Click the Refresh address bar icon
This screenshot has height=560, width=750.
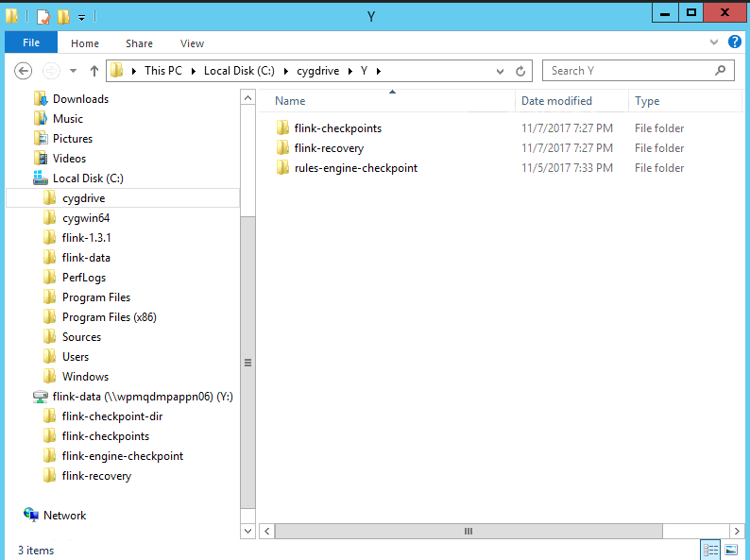pyautogui.click(x=520, y=71)
